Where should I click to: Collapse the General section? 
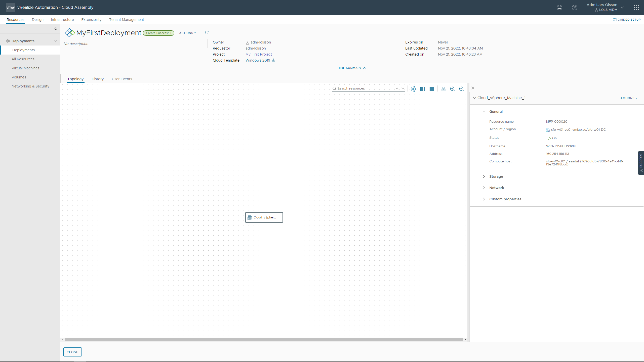click(484, 112)
